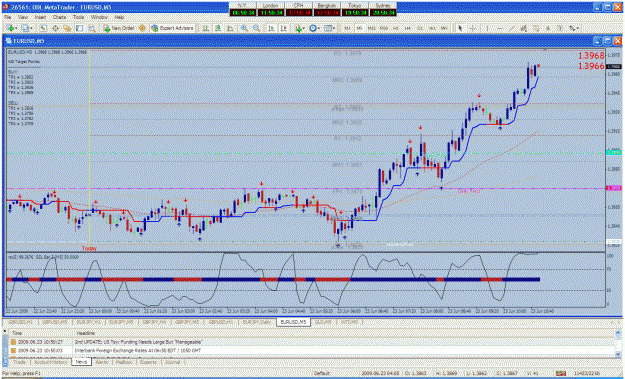
Task: Open the Strategy Tester icon
Action: click(92, 28)
